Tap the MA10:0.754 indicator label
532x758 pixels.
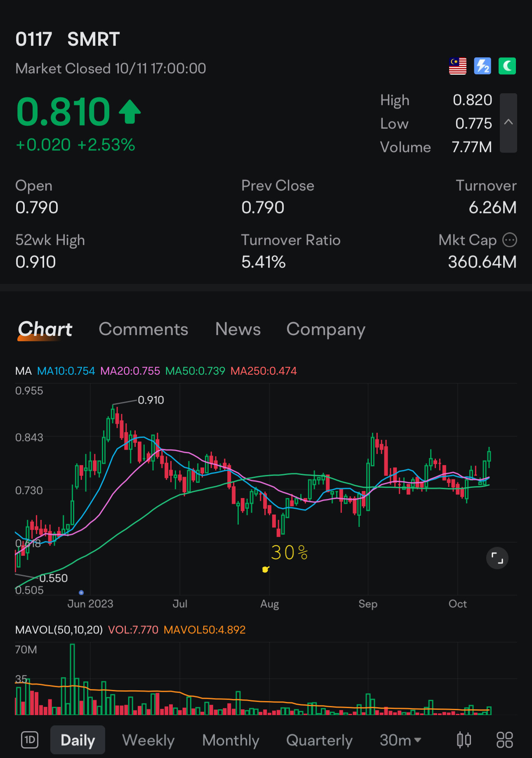pos(66,371)
